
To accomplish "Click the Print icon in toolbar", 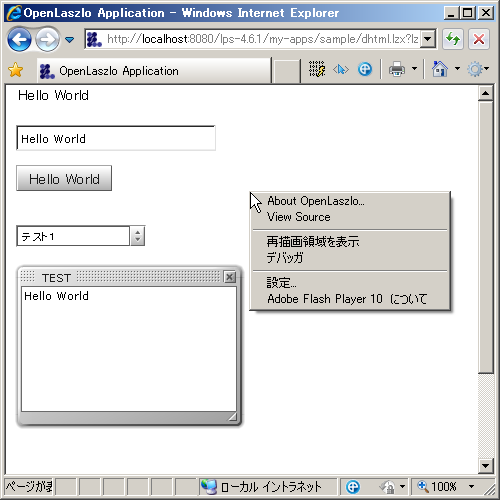I will [397, 69].
